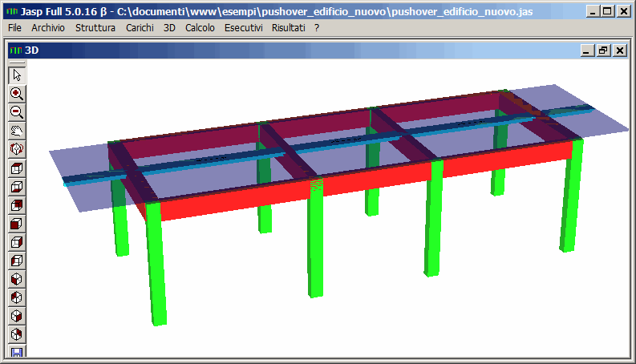Click the last isometric cube view icon above save
The width and height of the screenshot is (636, 364).
click(x=17, y=334)
